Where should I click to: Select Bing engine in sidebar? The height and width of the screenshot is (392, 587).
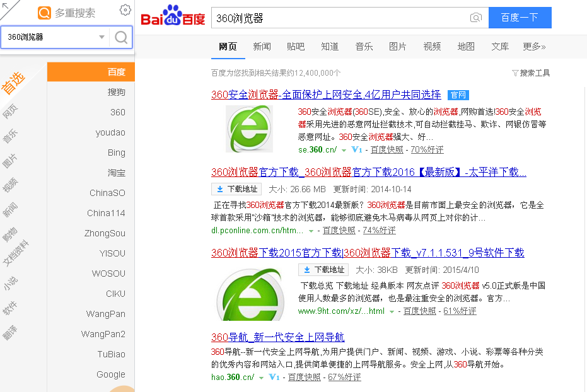click(x=91, y=153)
